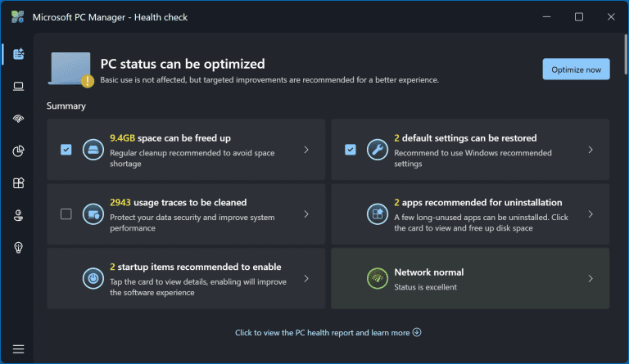Click the startup power icon

point(93,278)
